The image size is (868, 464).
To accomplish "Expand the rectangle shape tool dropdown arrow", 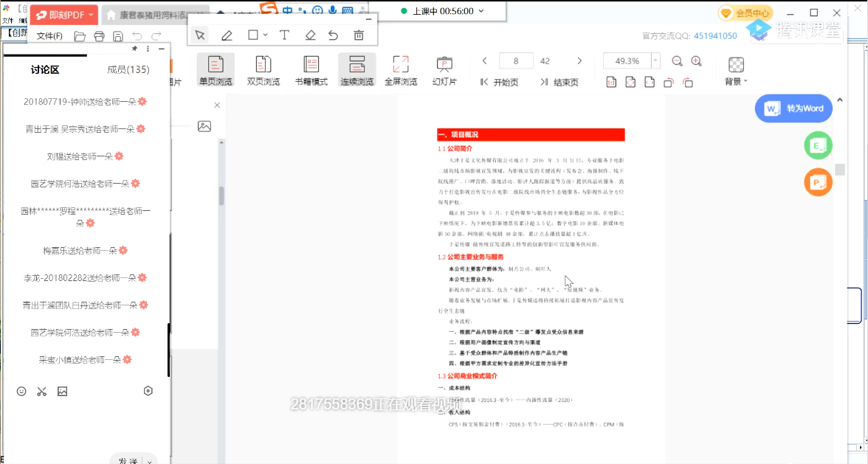I will [264, 35].
